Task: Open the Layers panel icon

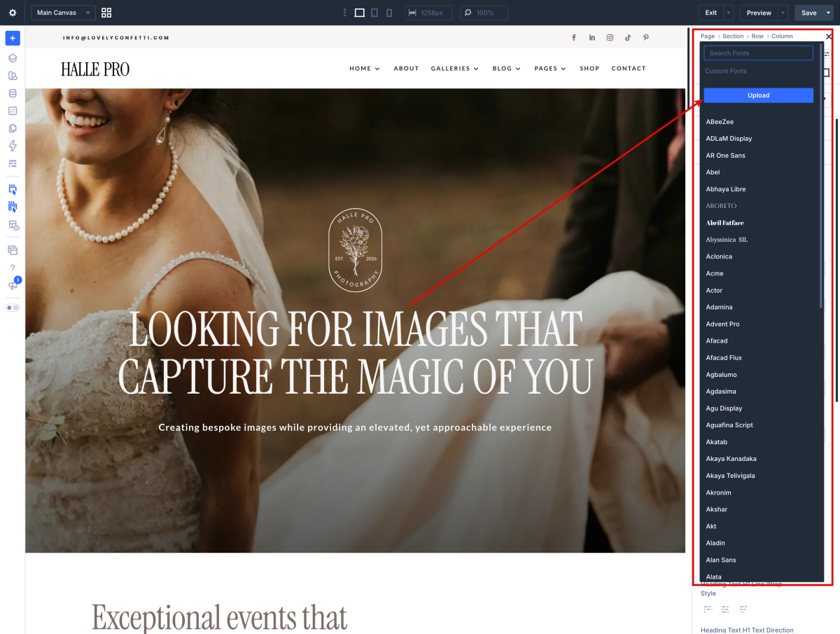Action: pyautogui.click(x=13, y=58)
